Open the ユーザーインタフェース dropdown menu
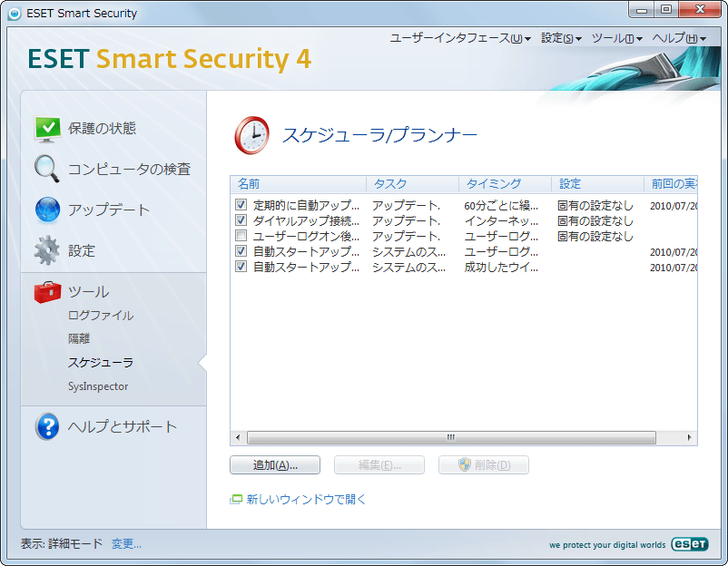Screen dimensions: 728x566 pos(460,38)
